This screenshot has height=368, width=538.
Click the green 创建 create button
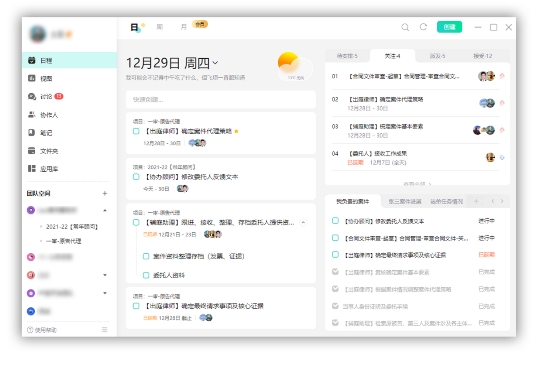point(449,27)
